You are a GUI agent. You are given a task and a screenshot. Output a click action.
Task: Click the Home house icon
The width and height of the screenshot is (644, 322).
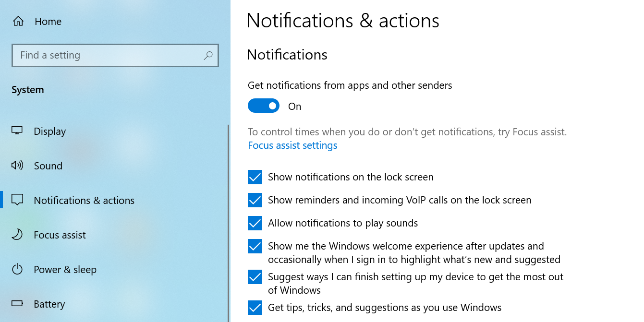(17, 21)
